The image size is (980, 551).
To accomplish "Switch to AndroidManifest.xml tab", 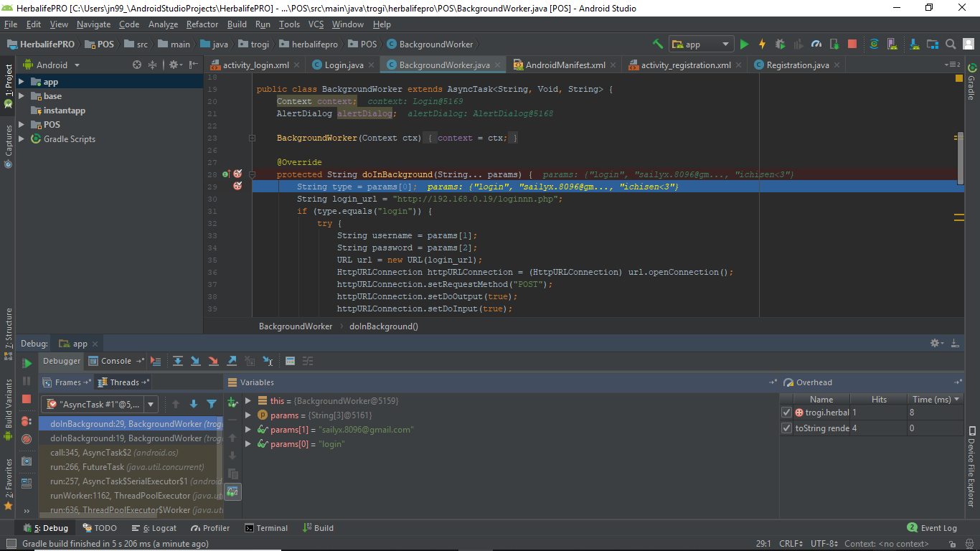I will pyautogui.click(x=565, y=65).
